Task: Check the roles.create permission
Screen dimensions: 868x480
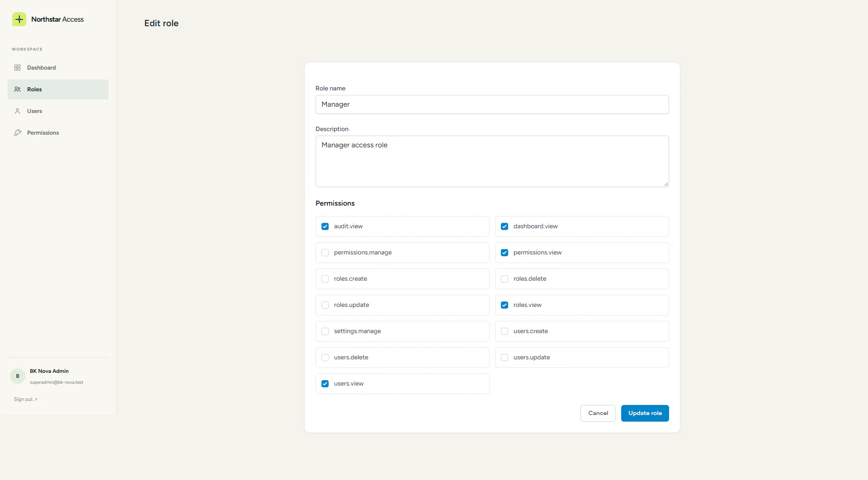Action: (x=325, y=279)
